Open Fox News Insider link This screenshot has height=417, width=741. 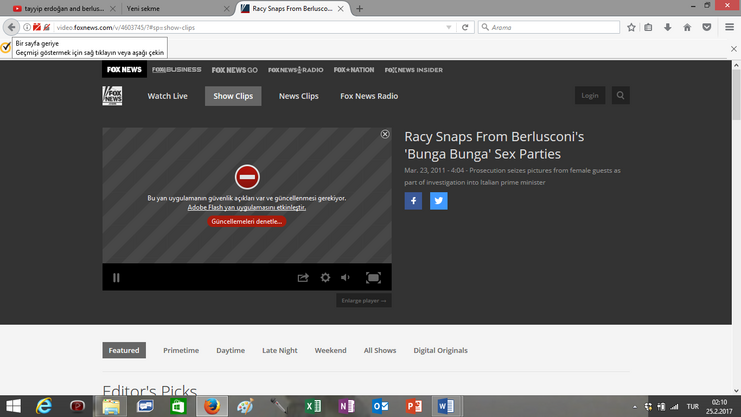pyautogui.click(x=414, y=70)
